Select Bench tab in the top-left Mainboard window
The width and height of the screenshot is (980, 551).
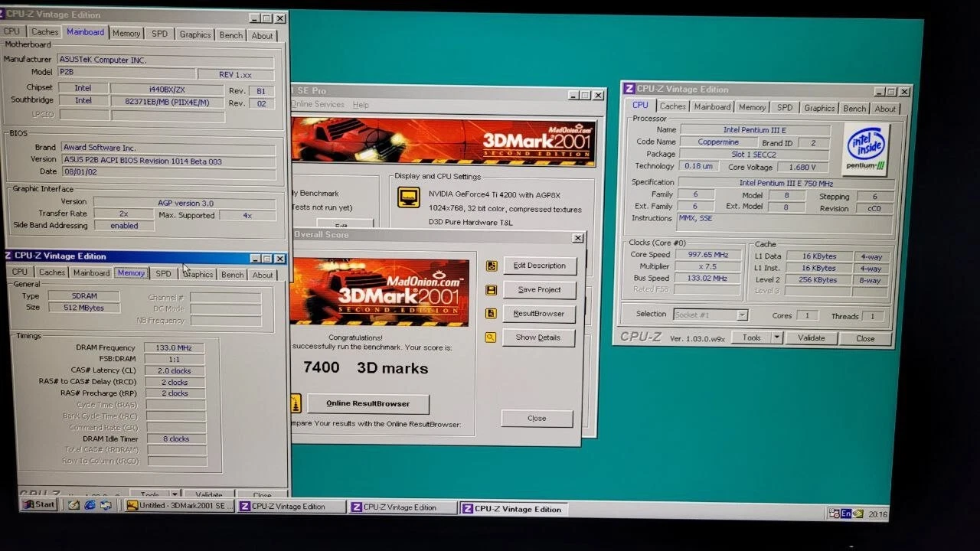[x=231, y=35]
